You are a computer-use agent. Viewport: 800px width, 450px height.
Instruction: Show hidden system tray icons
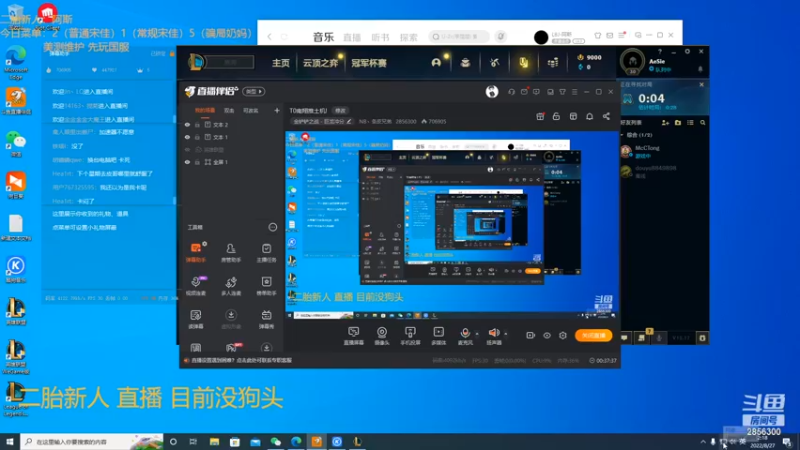[x=703, y=442]
